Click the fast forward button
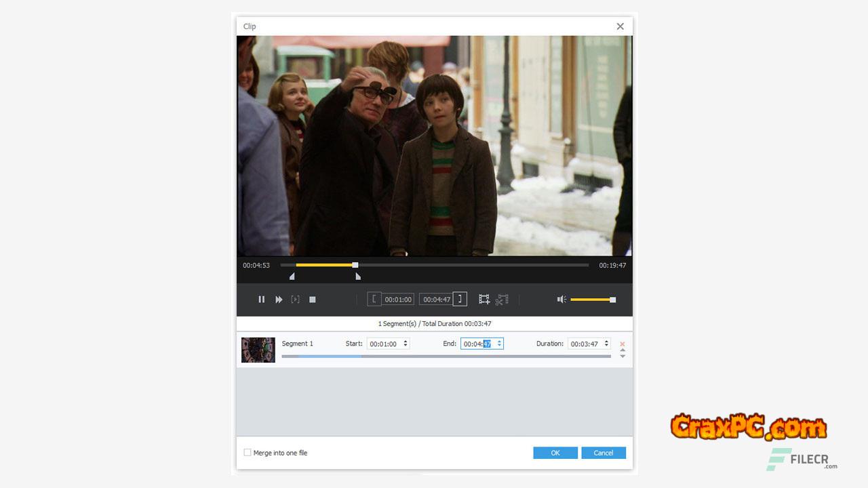 tap(279, 300)
